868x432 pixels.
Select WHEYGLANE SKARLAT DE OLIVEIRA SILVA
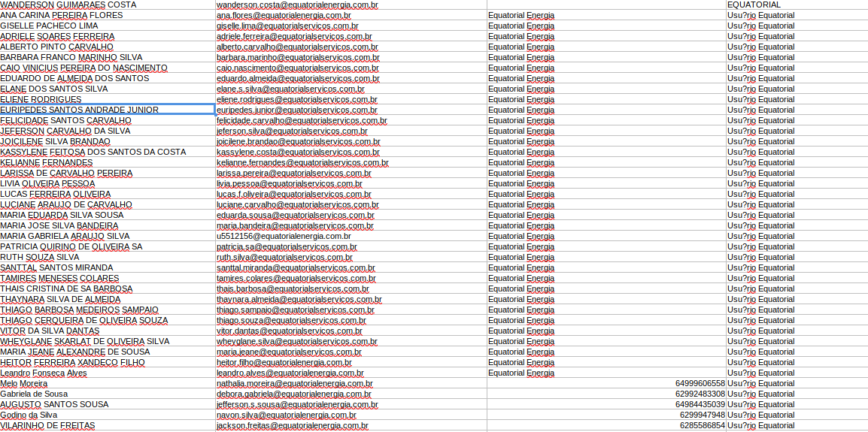tap(85, 341)
